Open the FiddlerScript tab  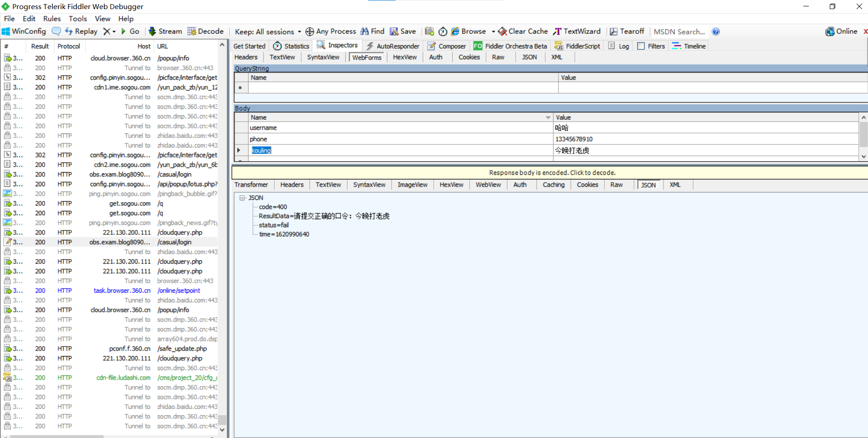click(577, 46)
